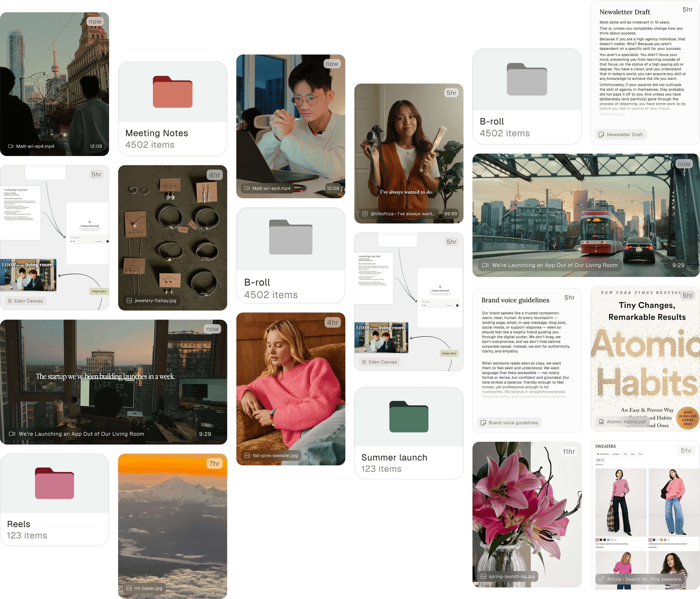The height and width of the screenshot is (599, 700).
Task: Click the video icon beside Matt-ari-ep4.mp4 skyline clip
Action: point(11,146)
